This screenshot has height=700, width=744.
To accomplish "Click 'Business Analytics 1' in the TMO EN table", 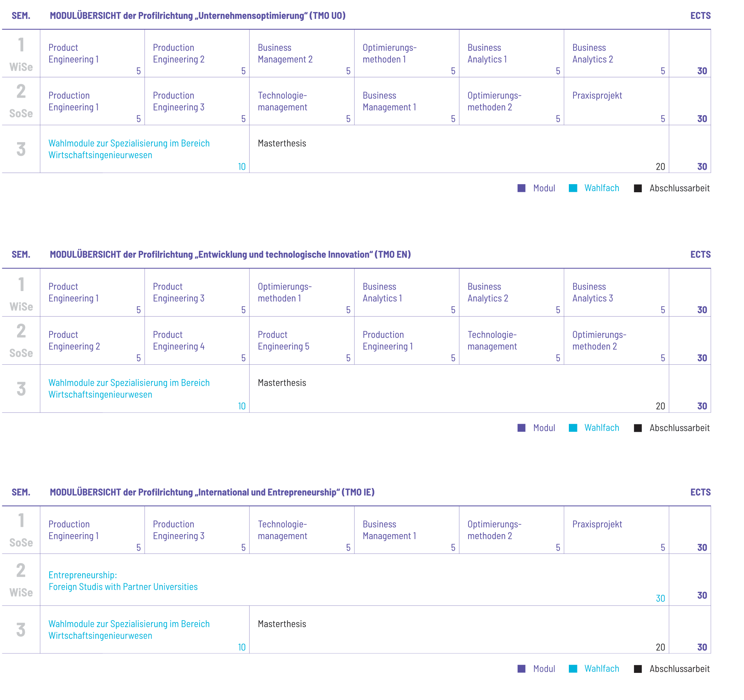I will (382, 292).
